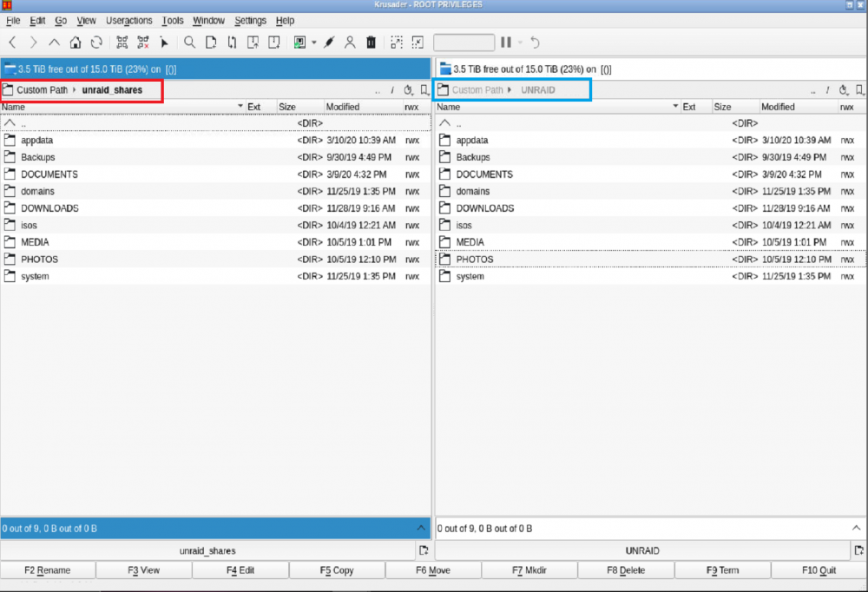Click the job queue progress field
868x592 pixels.
[464, 43]
